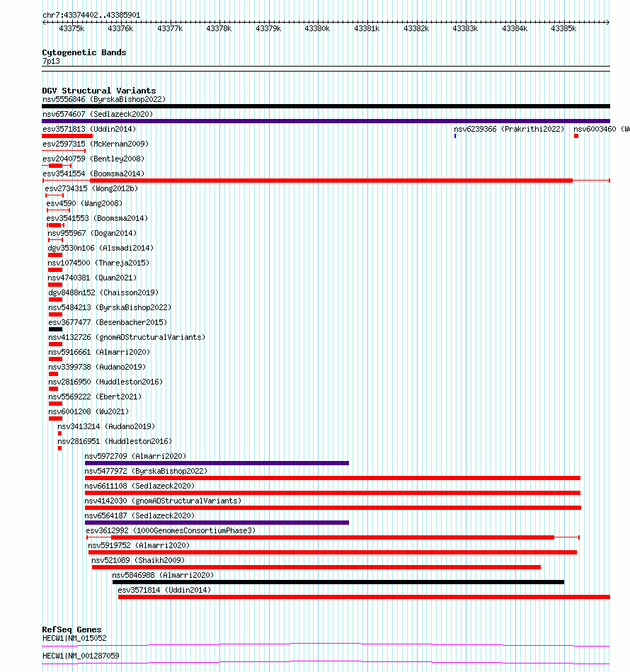Select the black nsv5556846 variant bar

(x=326, y=106)
